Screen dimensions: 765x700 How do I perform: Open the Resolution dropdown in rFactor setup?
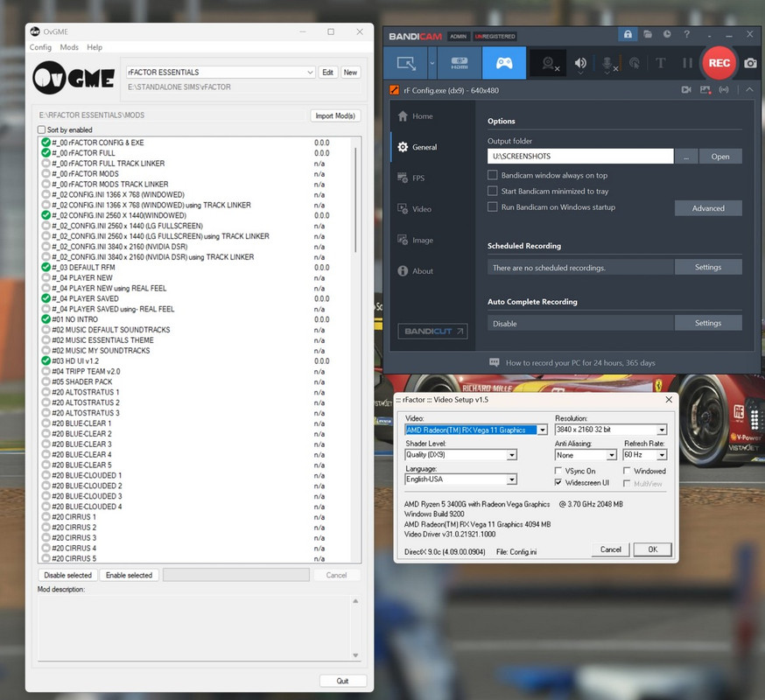(662, 430)
